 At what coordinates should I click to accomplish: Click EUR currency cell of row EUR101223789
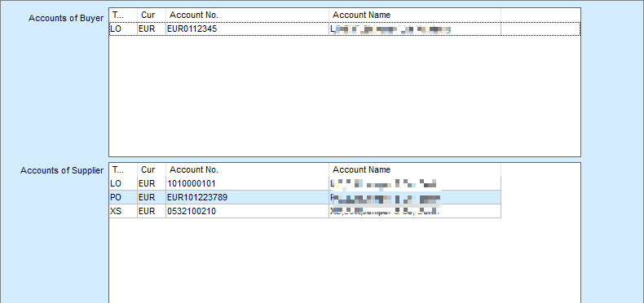click(152, 197)
